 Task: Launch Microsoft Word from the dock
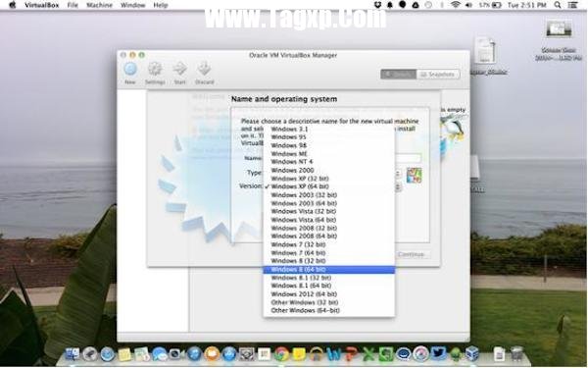pos(334,354)
